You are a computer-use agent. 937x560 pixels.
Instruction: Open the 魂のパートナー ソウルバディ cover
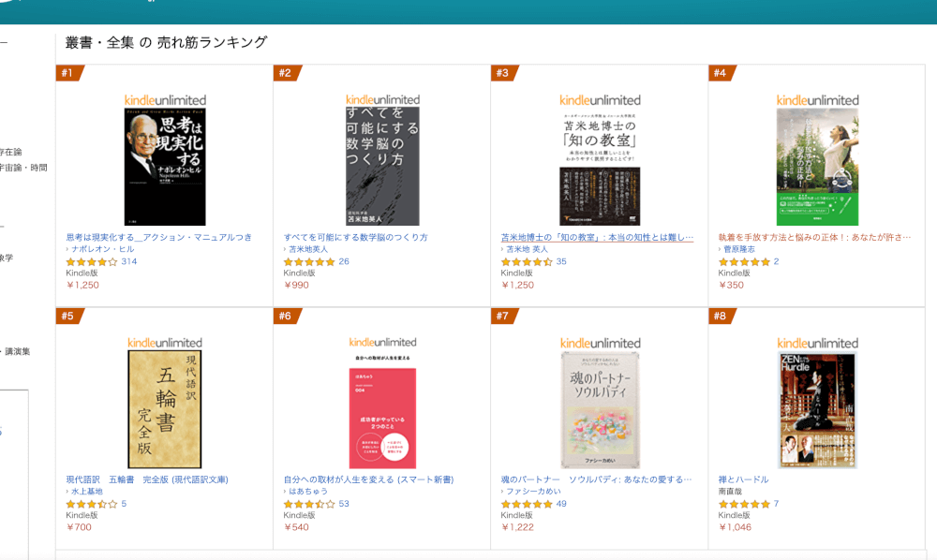click(x=600, y=409)
